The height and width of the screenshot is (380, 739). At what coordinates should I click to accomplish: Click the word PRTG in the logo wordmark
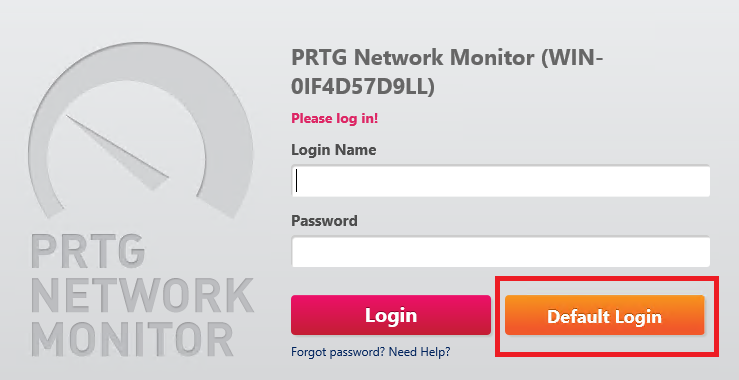[x=88, y=250]
